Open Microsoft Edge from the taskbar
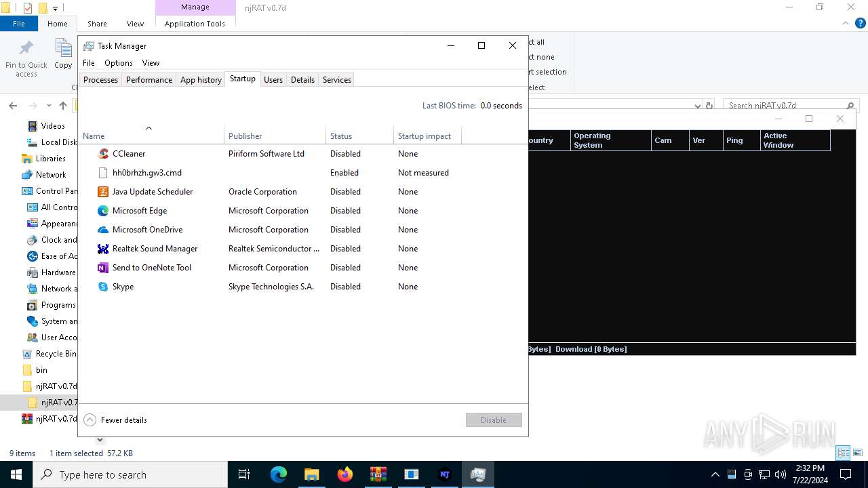The width and height of the screenshot is (868, 488). (279, 474)
